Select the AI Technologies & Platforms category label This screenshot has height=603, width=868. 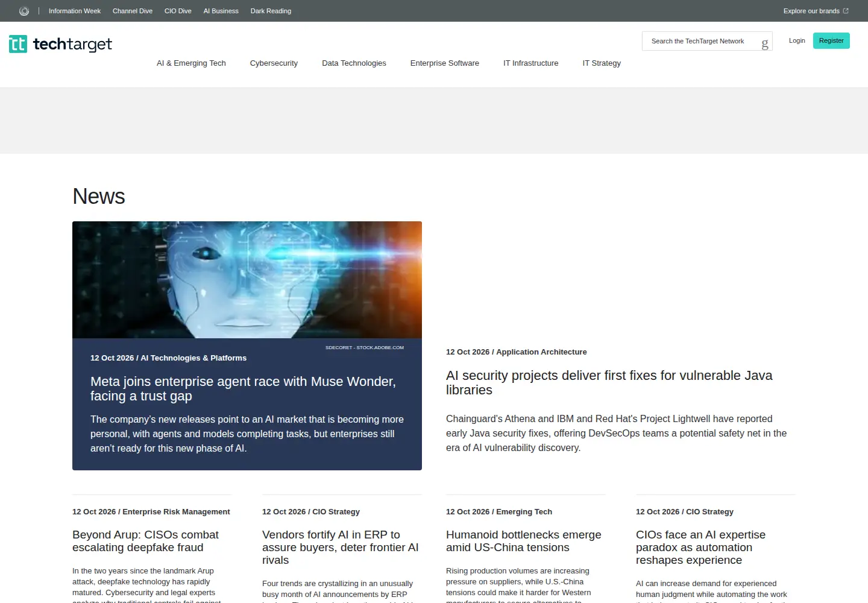193,358
